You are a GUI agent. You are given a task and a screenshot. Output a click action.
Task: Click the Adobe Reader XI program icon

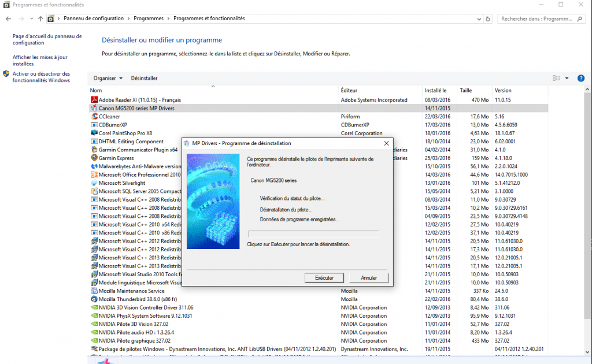94,100
